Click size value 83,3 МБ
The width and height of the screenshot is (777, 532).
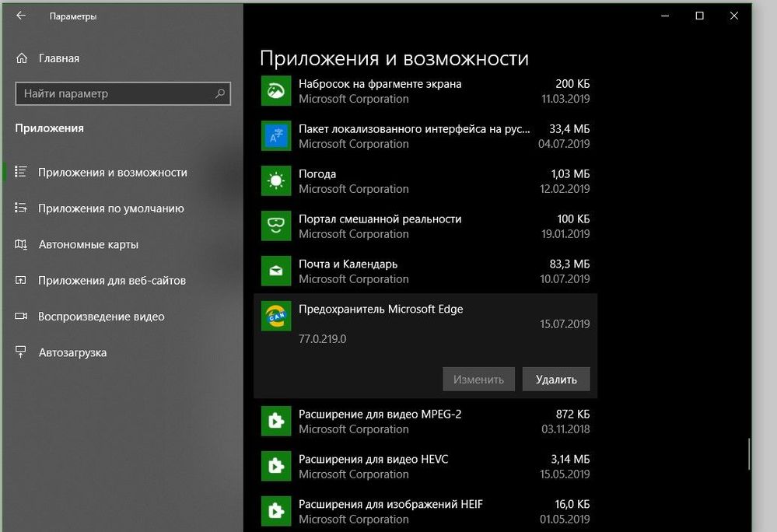[569, 264]
